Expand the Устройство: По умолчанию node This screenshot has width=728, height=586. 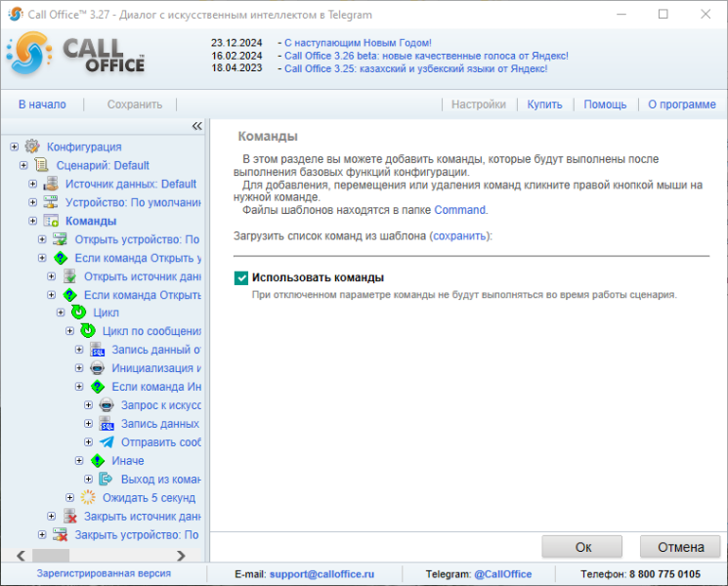[33, 202]
